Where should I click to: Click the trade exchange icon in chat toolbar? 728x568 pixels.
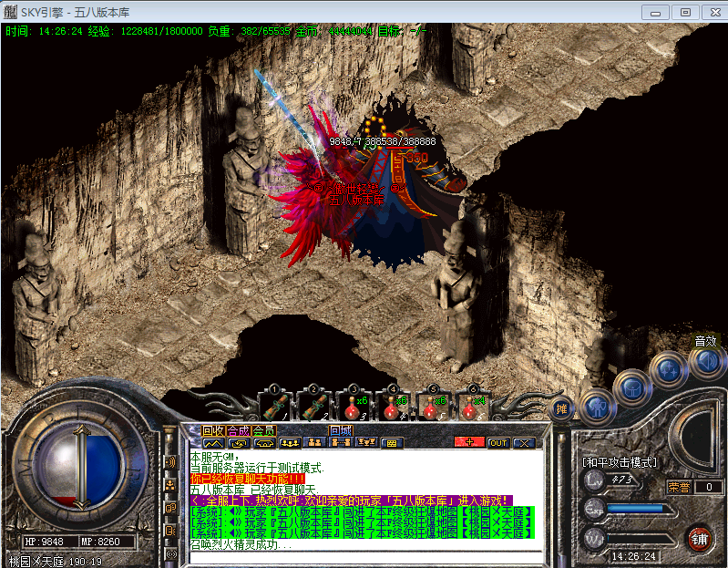[239, 443]
